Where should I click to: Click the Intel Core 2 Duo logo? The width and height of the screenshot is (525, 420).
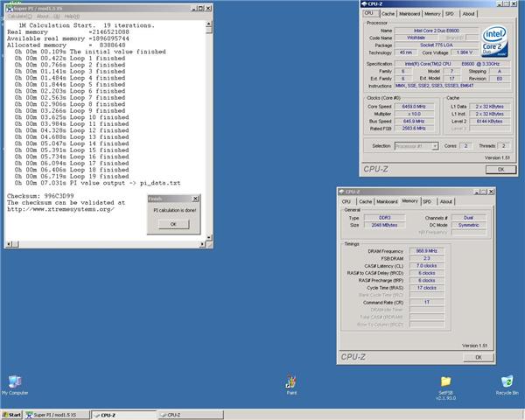click(x=495, y=42)
